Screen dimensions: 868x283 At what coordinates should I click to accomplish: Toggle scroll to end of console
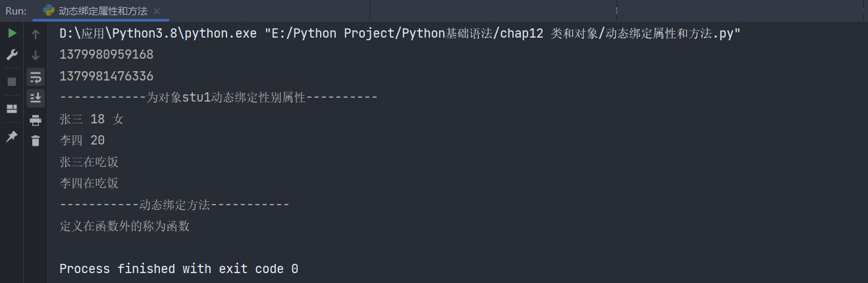[36, 98]
